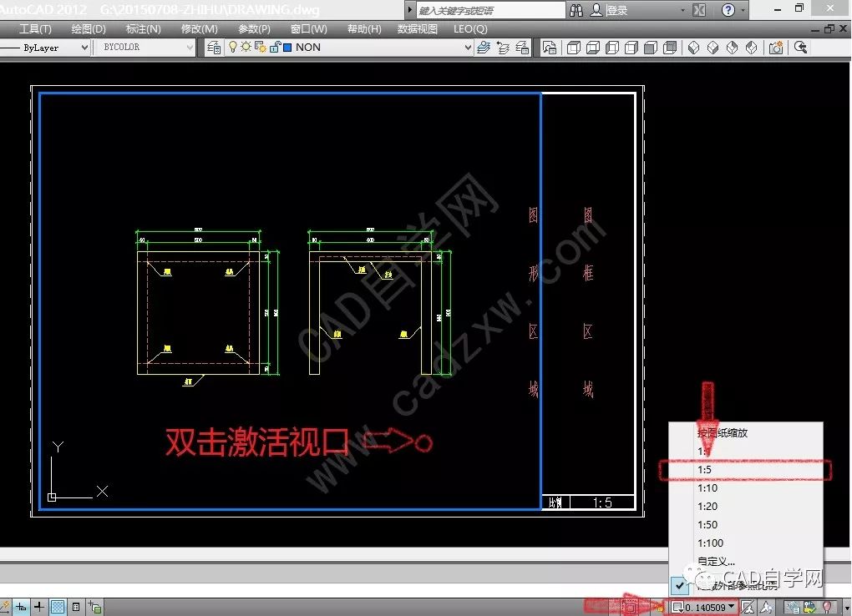Open the 帮助(H) menu
The image size is (852, 616).
364,29
